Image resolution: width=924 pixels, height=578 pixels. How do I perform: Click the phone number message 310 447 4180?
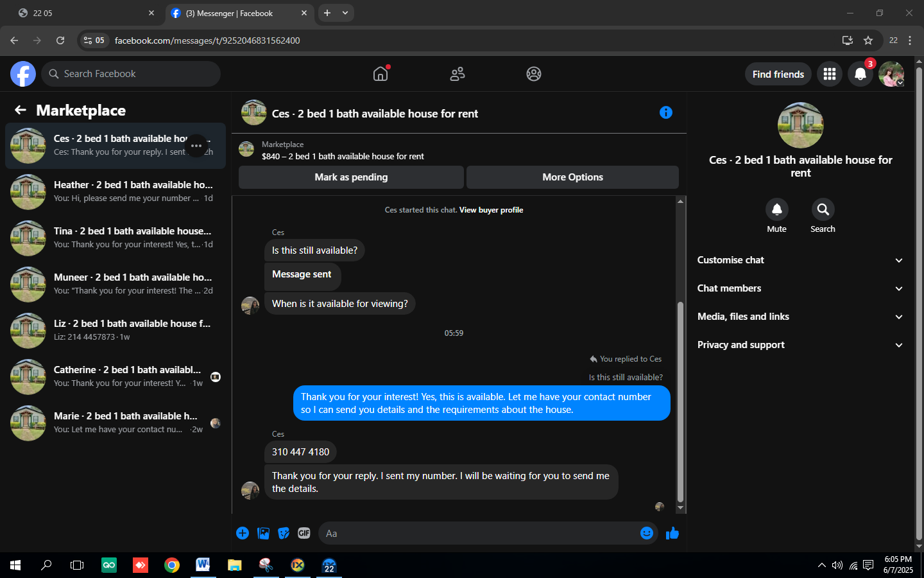[x=300, y=452]
